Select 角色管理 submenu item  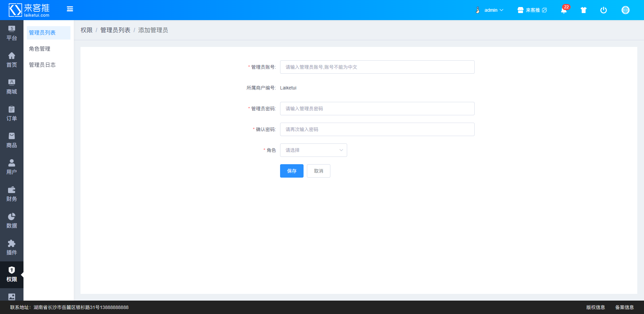tap(49, 49)
